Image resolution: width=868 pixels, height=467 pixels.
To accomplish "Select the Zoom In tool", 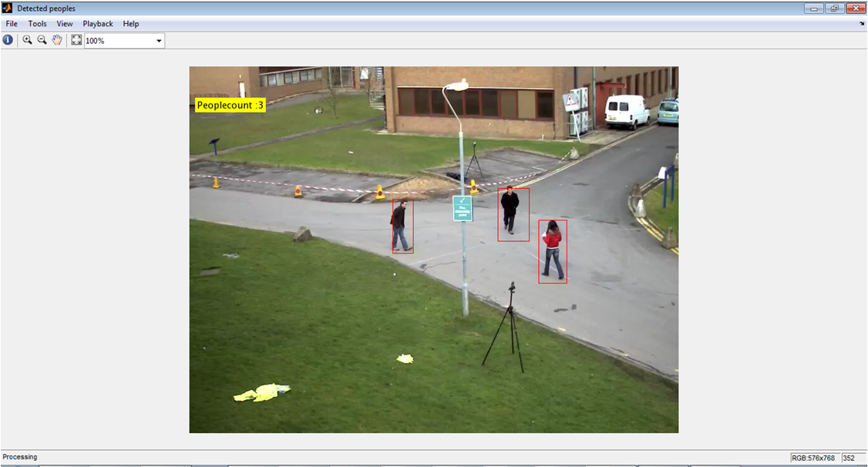I will coord(27,40).
